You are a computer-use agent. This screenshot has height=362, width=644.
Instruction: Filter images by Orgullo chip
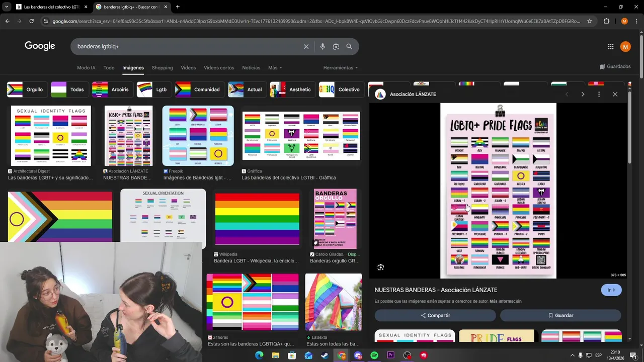point(27,89)
